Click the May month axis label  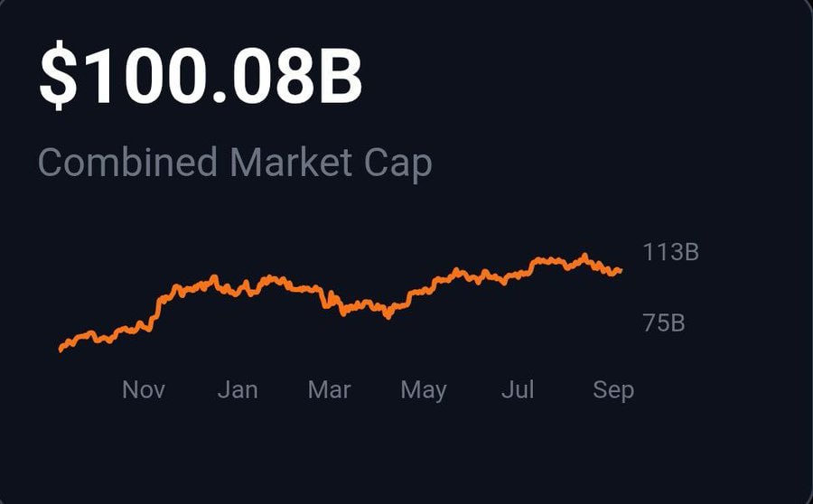tap(424, 390)
